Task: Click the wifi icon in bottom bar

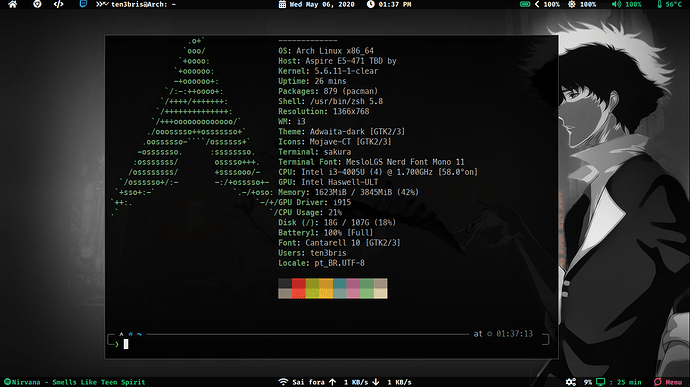Action: [x=283, y=382]
